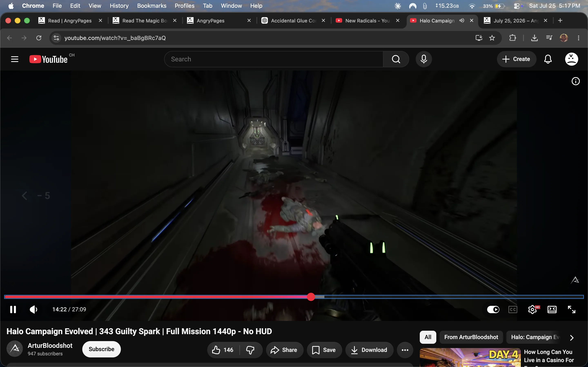Select the From ArturBloodshot filter chip
Image resolution: width=588 pixels, height=367 pixels.
(471, 337)
